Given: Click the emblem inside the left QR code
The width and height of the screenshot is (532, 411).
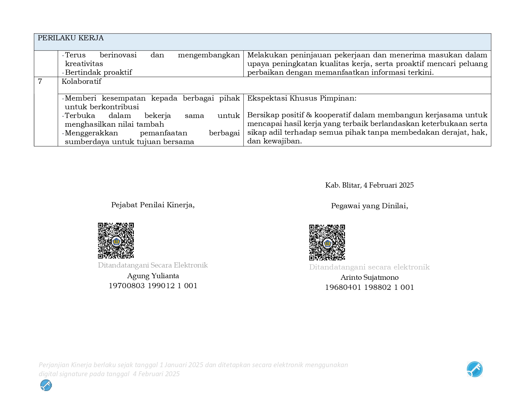Looking at the screenshot, I should (116, 241).
